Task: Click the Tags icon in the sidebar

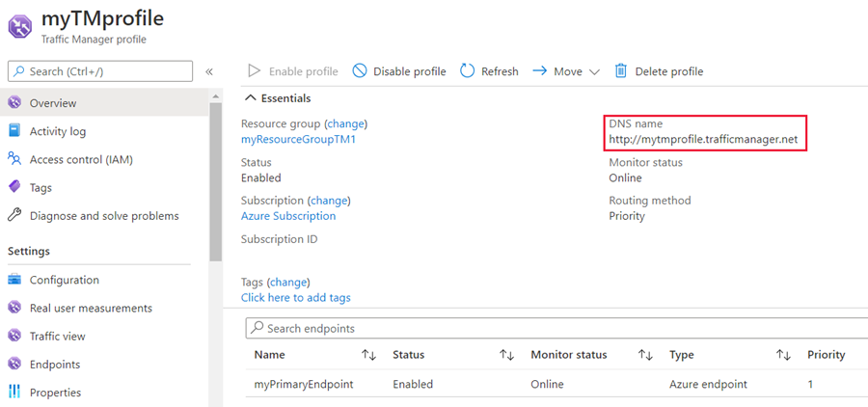Action: coord(14,187)
